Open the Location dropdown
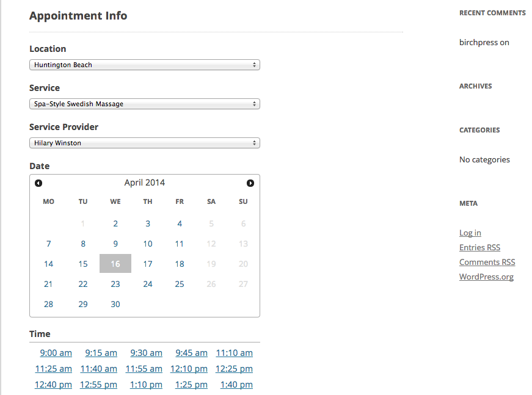Screen dimensions: 532x395 pyautogui.click(x=145, y=65)
